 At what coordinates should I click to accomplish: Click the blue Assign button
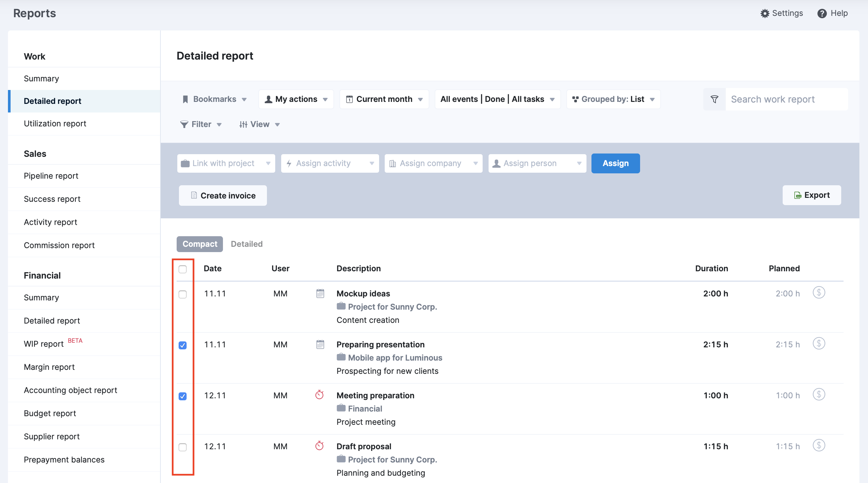pyautogui.click(x=615, y=163)
